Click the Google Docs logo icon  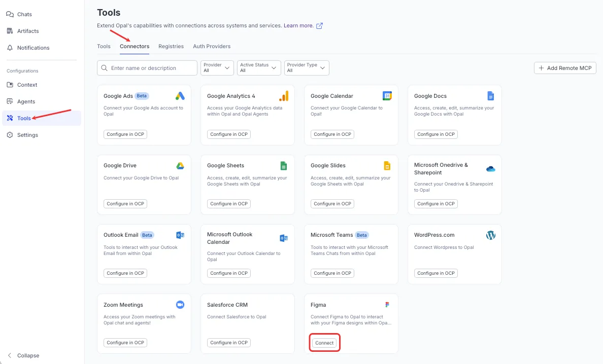(490, 96)
